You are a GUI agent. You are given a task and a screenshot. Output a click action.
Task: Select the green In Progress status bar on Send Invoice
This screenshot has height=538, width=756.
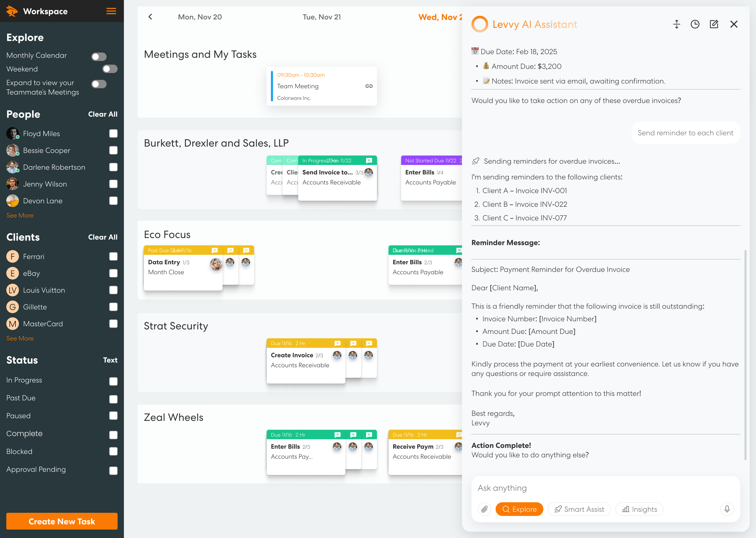tap(323, 160)
